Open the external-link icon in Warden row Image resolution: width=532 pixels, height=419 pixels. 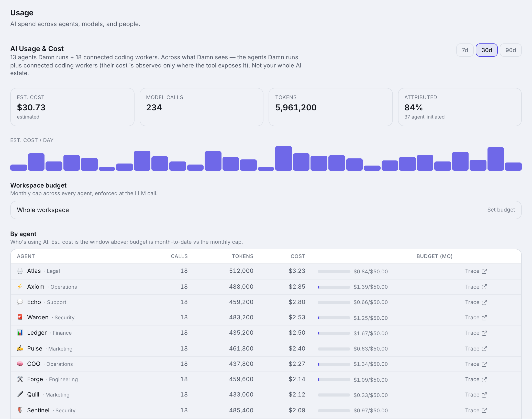(x=484, y=318)
